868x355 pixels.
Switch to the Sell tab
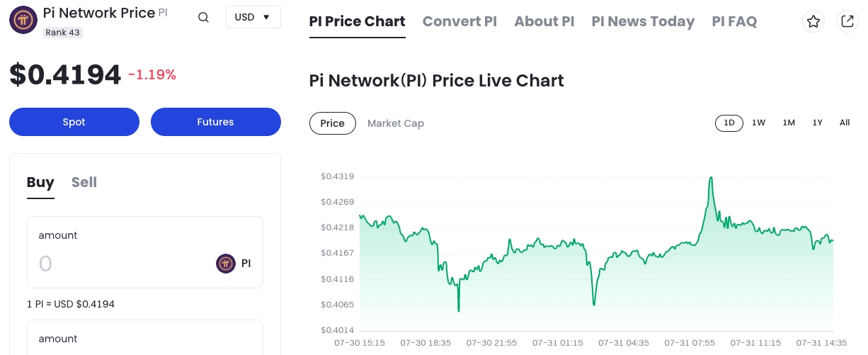[84, 182]
